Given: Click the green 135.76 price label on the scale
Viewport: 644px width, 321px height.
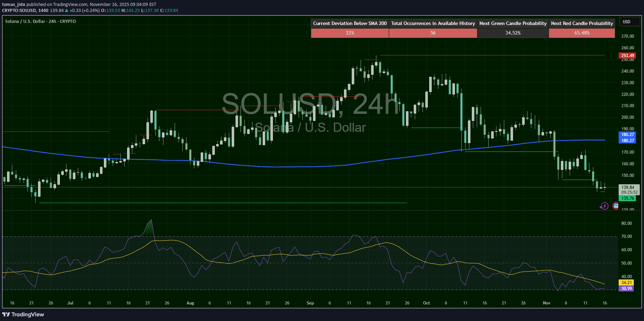Looking at the screenshot, I should tap(627, 198).
